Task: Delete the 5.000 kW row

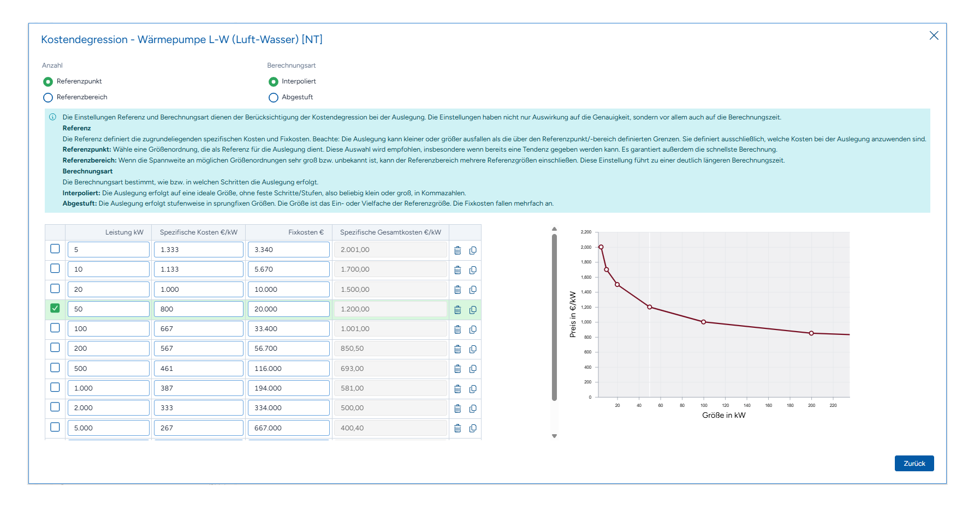Action: (x=458, y=428)
